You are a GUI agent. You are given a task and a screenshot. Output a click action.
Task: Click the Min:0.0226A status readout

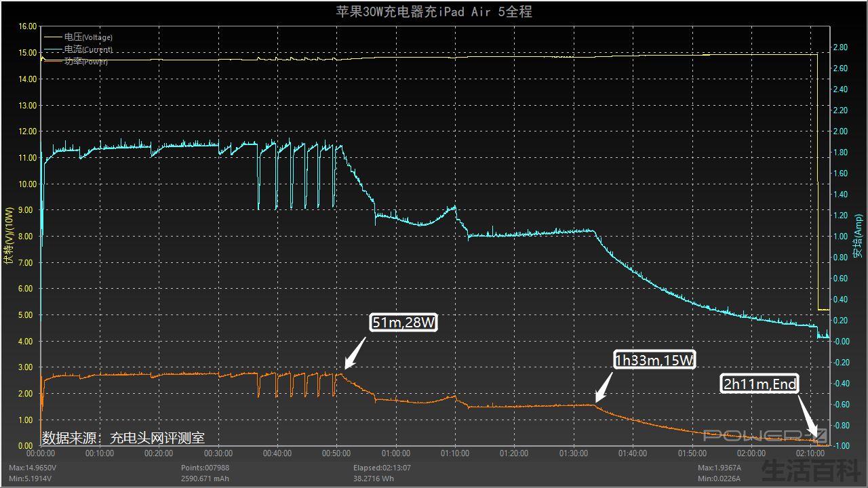click(x=720, y=479)
